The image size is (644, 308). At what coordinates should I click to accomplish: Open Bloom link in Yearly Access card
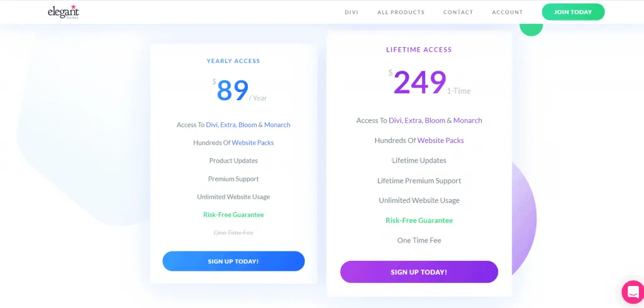(x=248, y=125)
